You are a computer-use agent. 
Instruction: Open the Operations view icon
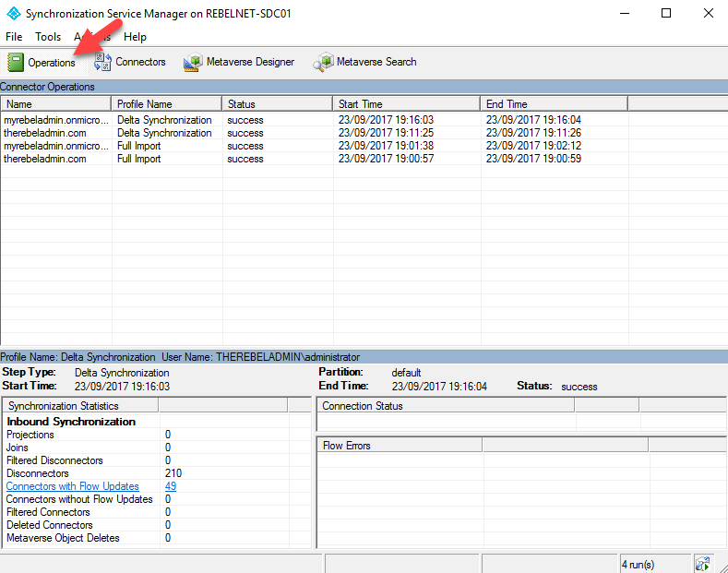(16, 62)
